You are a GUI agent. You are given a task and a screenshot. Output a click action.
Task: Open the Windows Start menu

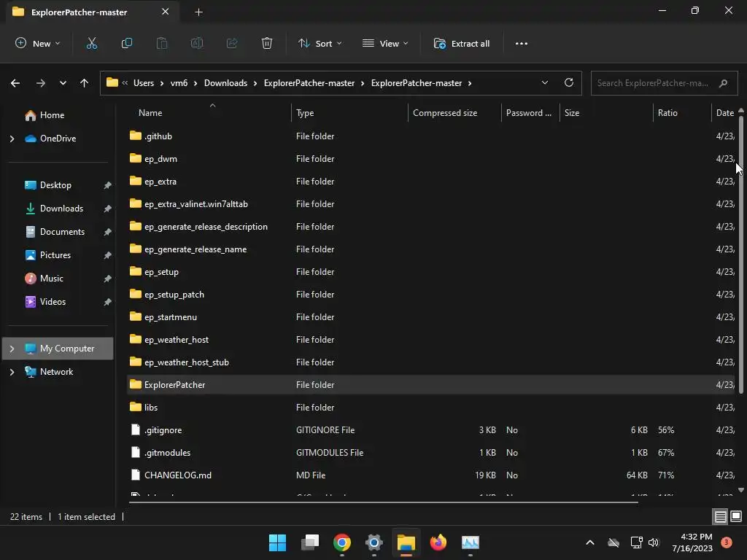(277, 542)
